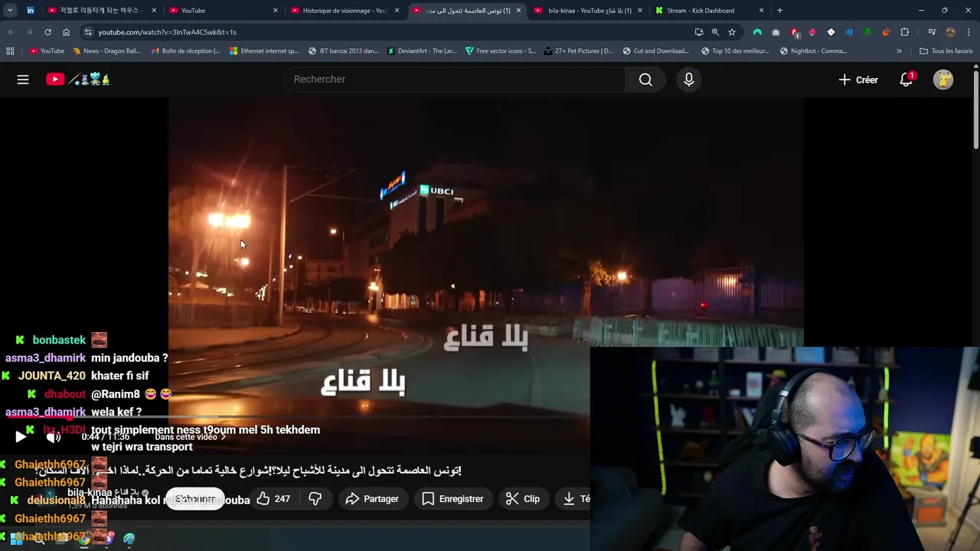Open the zoom magnifier in address bar

click(x=715, y=32)
